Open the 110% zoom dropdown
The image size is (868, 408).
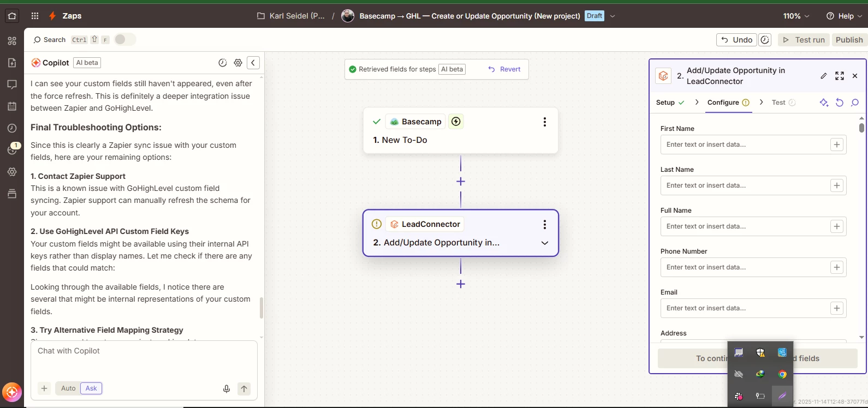[796, 16]
